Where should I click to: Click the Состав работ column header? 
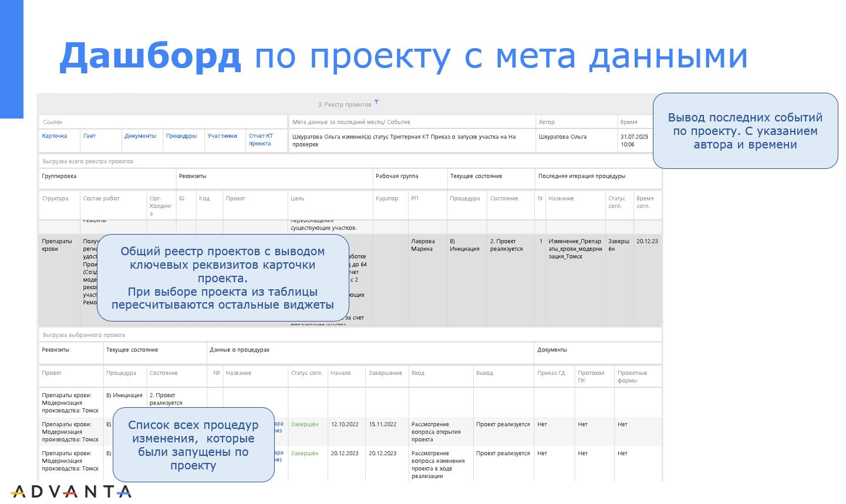coord(101,199)
